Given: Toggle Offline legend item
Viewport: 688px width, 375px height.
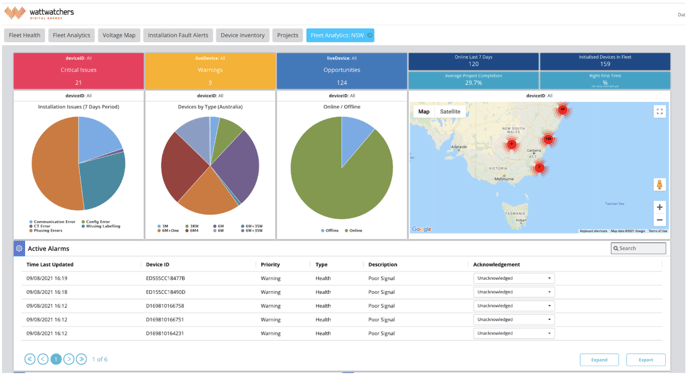Looking at the screenshot, I should tap(330, 230).
